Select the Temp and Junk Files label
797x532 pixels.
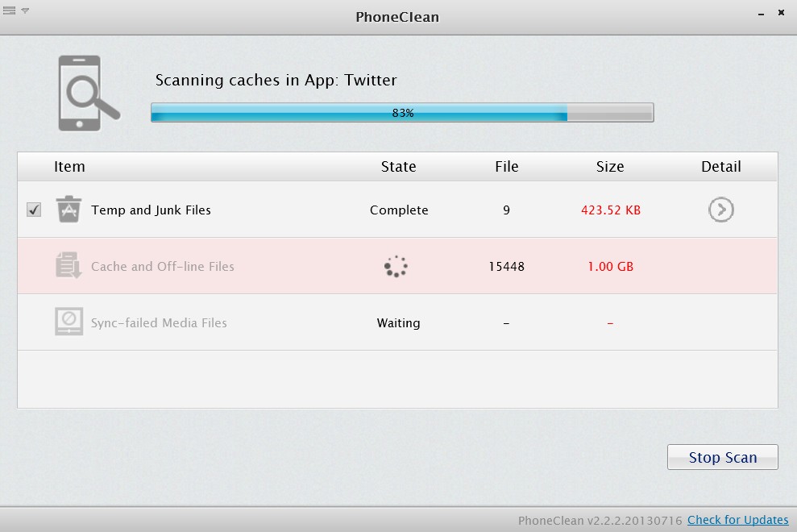click(x=151, y=210)
